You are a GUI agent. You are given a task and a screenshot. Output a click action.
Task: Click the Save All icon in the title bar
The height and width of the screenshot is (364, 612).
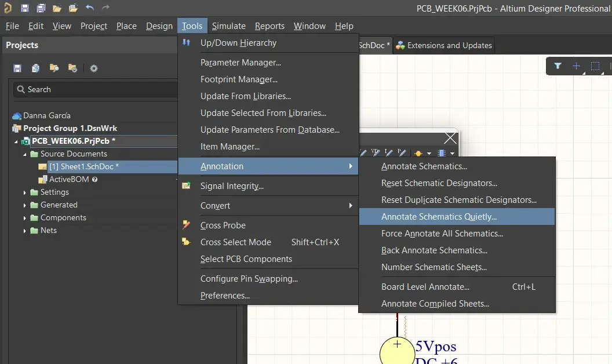41,8
